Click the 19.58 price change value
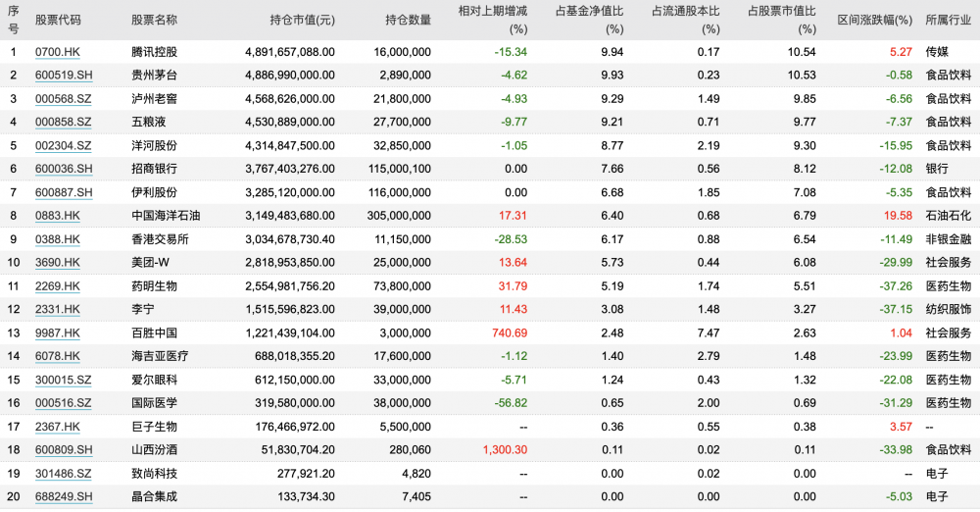Image resolution: width=980 pixels, height=512 pixels. pyautogui.click(x=898, y=216)
